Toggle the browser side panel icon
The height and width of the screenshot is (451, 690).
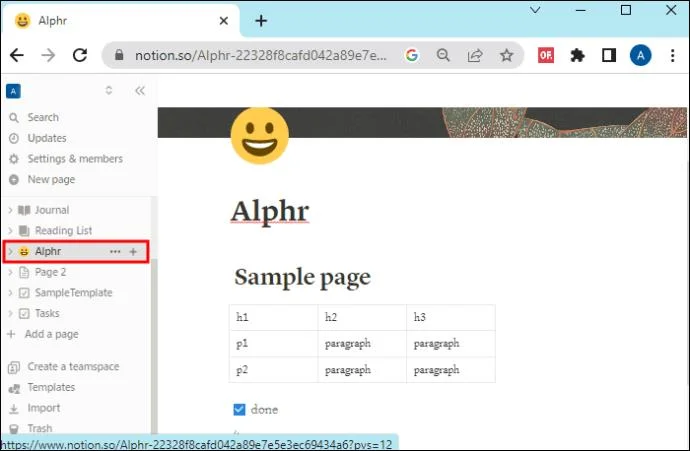(609, 55)
